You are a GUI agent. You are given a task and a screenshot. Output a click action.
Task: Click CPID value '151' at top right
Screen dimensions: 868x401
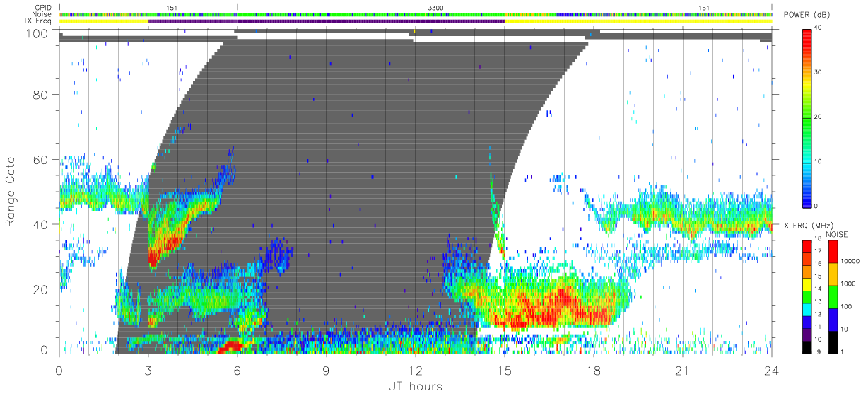(703, 7)
